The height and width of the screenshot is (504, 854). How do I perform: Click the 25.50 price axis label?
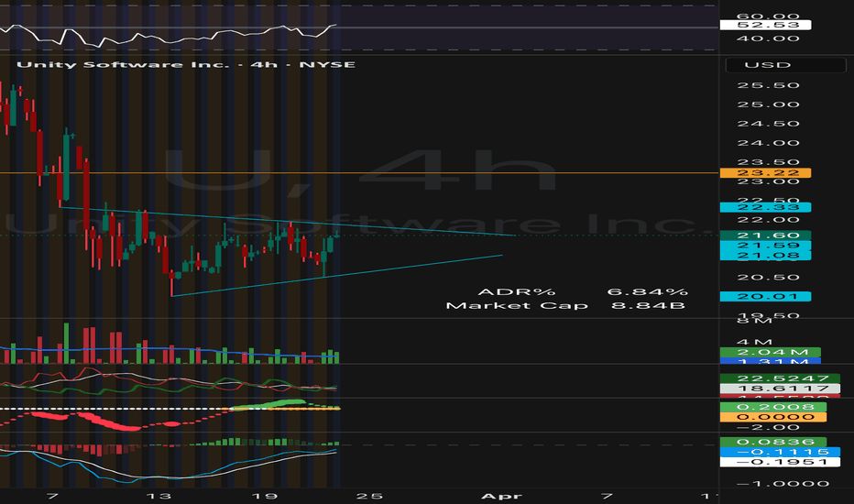[768, 85]
